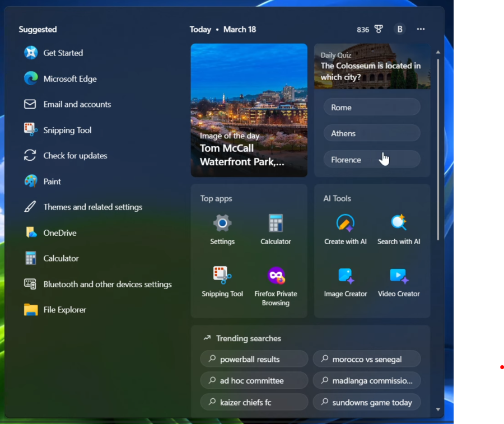Search trending morocco vs senegal
The width and height of the screenshot is (504, 424).
tap(367, 358)
